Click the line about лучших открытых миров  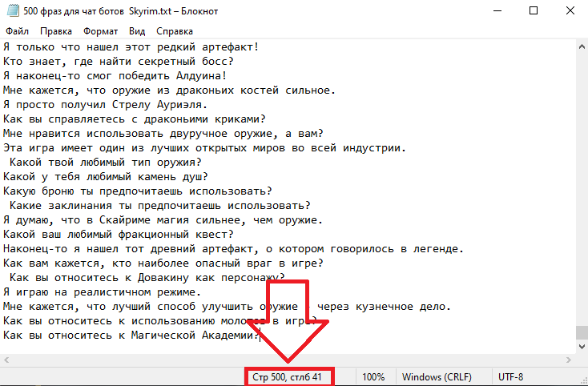click(x=205, y=147)
